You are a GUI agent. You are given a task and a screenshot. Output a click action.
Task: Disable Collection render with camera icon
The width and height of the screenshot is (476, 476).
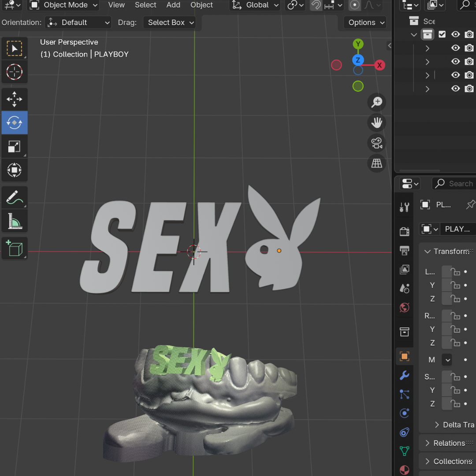[x=469, y=34]
